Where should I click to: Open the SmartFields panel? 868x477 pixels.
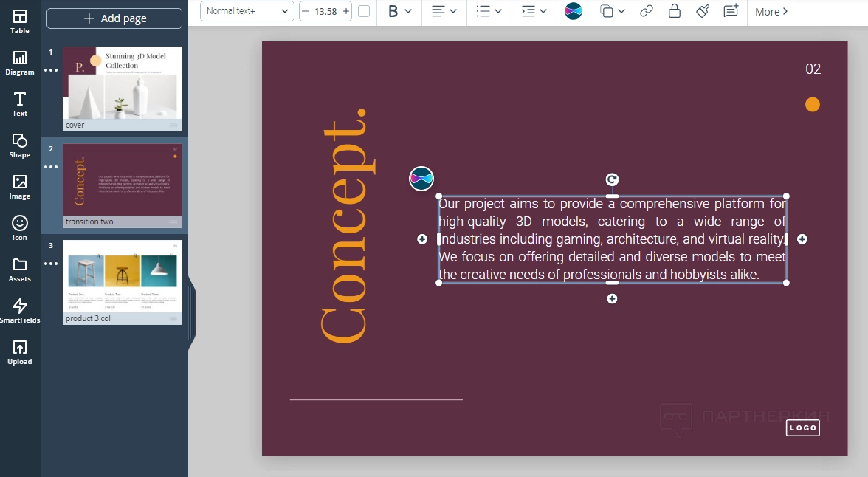coord(20,311)
